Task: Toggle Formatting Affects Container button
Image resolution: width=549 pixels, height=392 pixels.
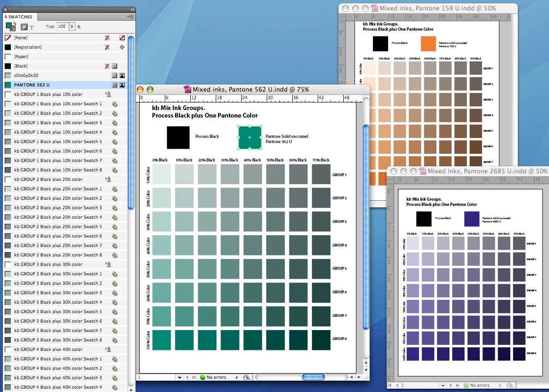Action: pos(24,27)
